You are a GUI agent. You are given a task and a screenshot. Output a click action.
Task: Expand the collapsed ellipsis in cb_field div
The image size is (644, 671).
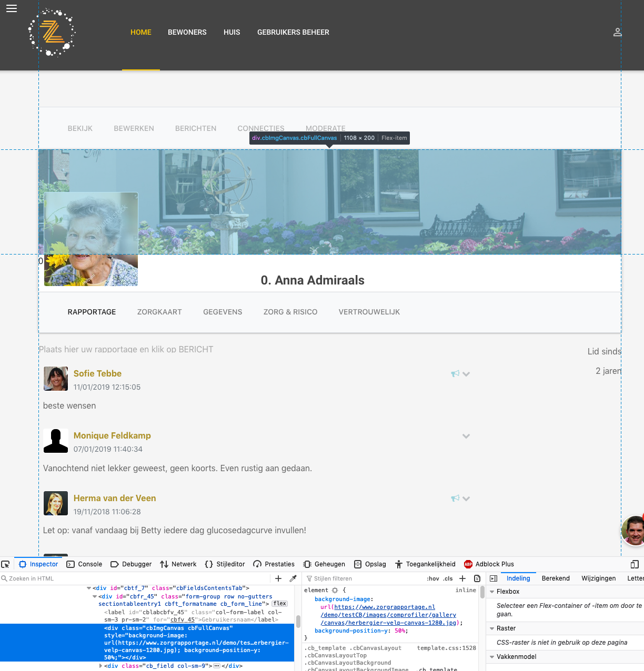tap(216, 666)
